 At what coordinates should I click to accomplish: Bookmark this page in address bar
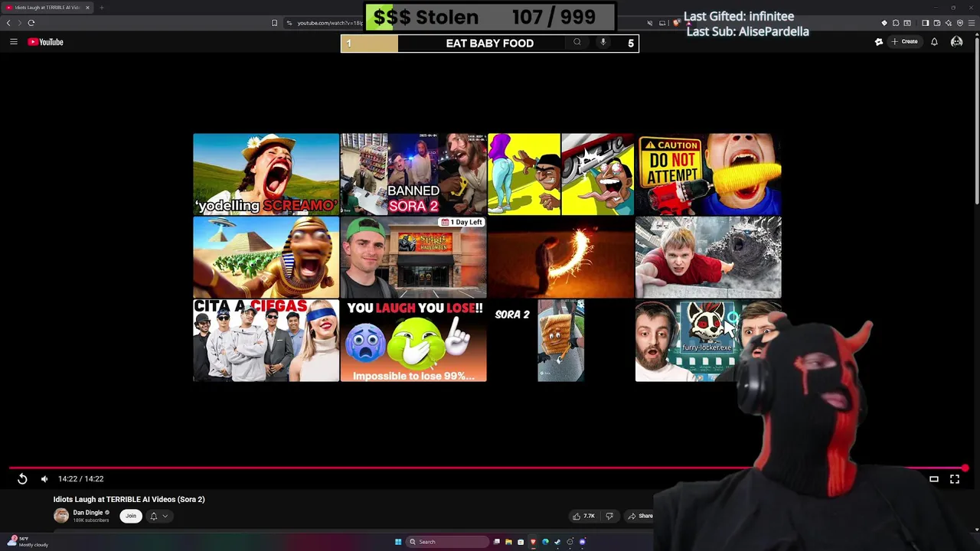coord(274,23)
